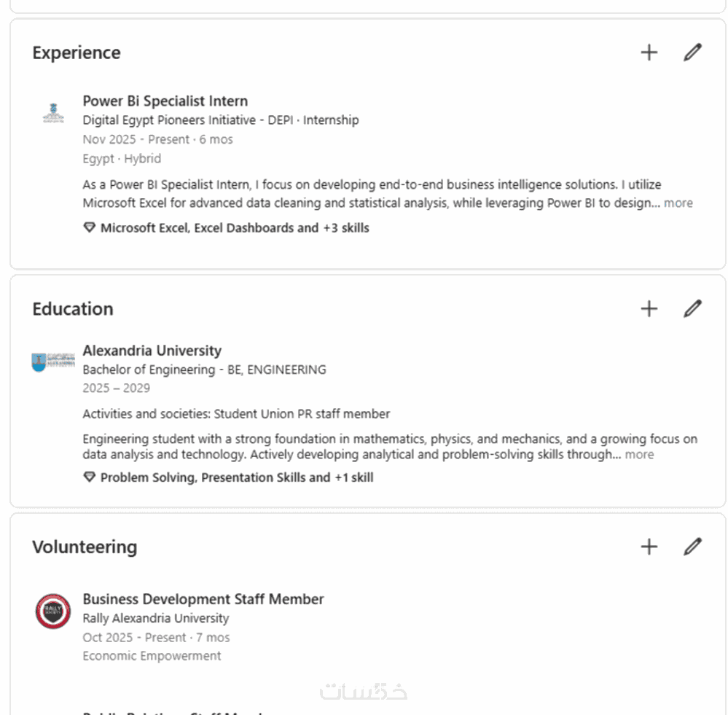This screenshot has width=728, height=715.
Task: Edit the Volunteering section via pencil icon
Action: (692, 547)
